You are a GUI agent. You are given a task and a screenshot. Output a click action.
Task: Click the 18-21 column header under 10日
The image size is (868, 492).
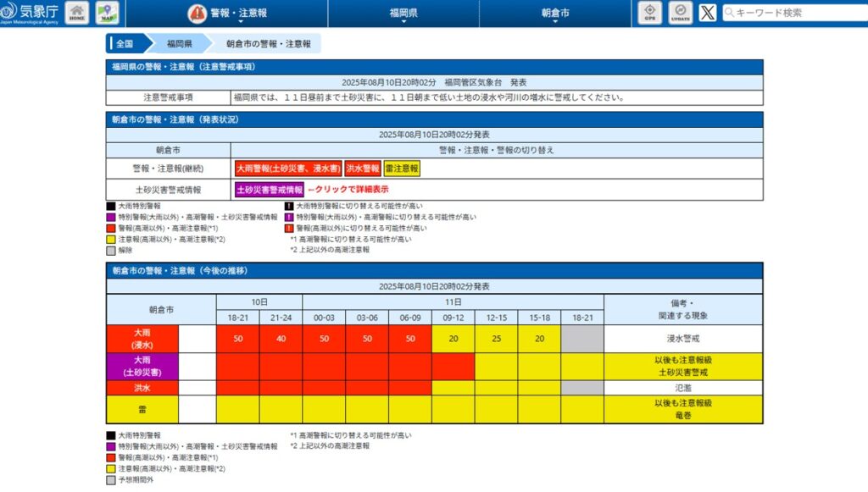(238, 318)
